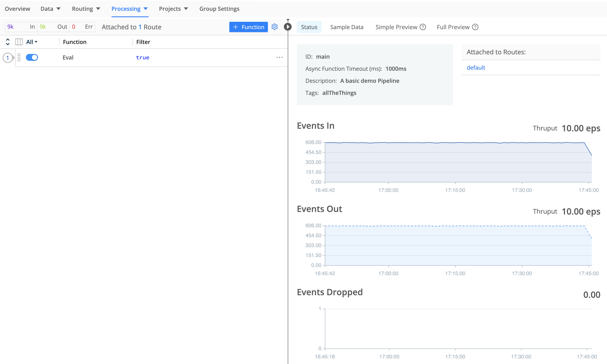
Task: Click the Events Dropped chart area
Action: (x=458, y=329)
